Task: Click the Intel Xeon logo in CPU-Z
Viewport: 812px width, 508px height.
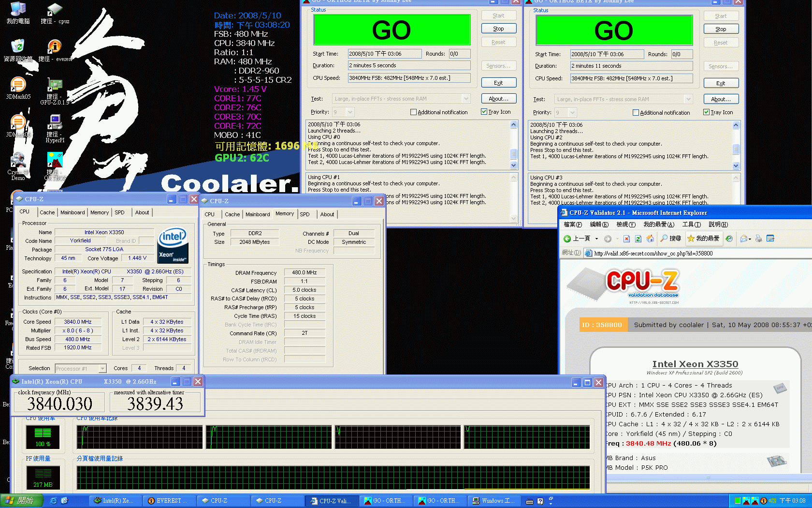Action: point(173,245)
